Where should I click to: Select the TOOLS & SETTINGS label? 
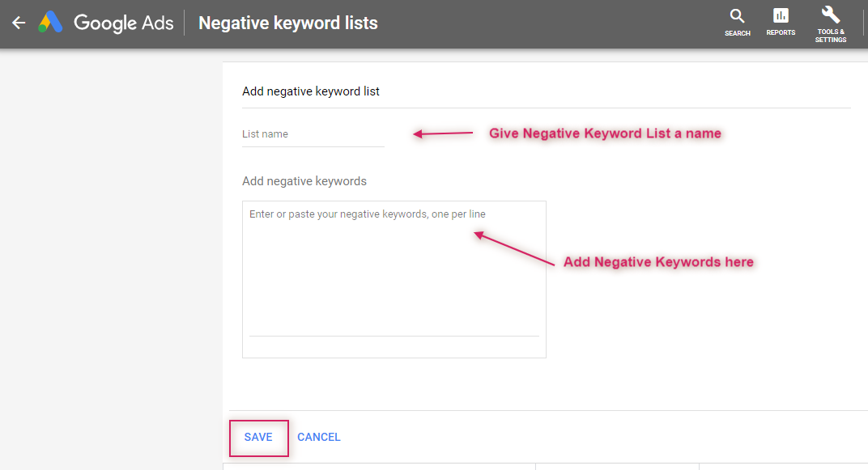(x=831, y=36)
